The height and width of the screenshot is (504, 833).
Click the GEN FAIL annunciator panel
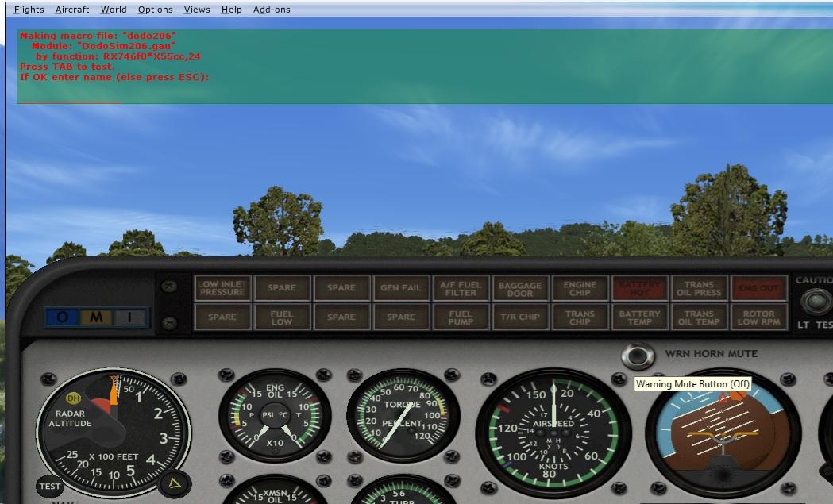coord(400,288)
